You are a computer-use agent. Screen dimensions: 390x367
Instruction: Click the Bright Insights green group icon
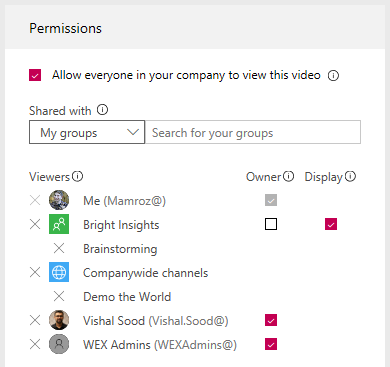59,224
